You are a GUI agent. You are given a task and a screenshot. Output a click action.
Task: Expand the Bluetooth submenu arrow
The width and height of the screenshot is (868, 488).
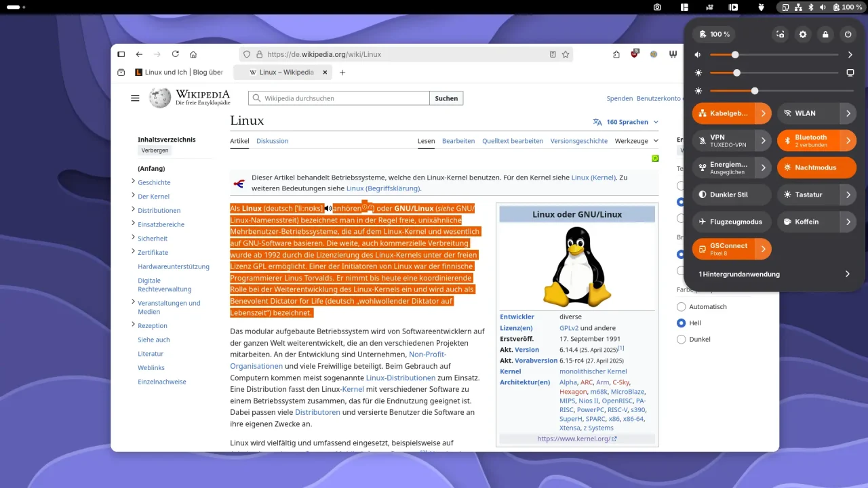(848, 140)
